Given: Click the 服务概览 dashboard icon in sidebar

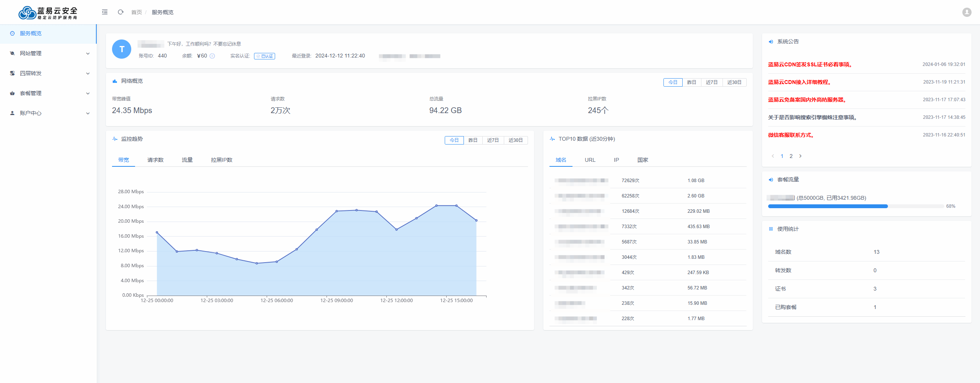Looking at the screenshot, I should [12, 33].
